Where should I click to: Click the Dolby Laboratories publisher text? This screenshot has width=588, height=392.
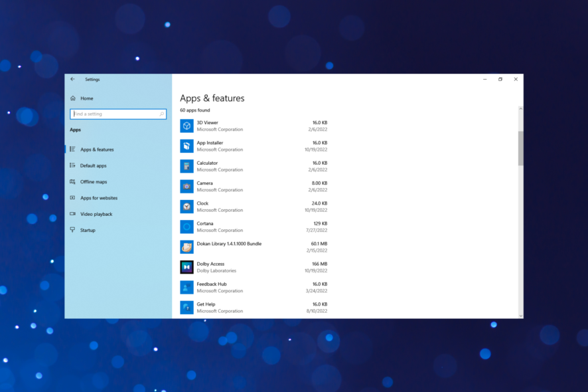tap(216, 270)
